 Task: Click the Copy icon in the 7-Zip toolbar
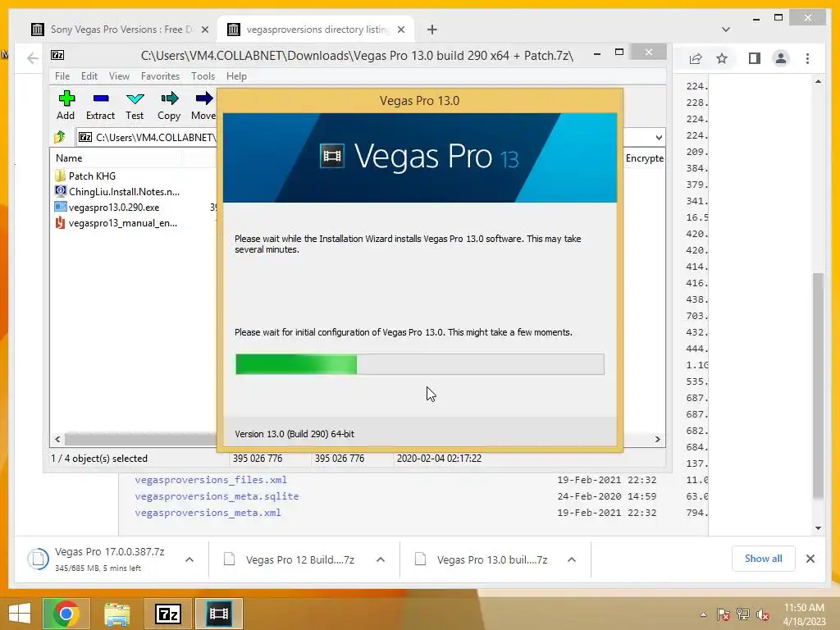[169, 98]
